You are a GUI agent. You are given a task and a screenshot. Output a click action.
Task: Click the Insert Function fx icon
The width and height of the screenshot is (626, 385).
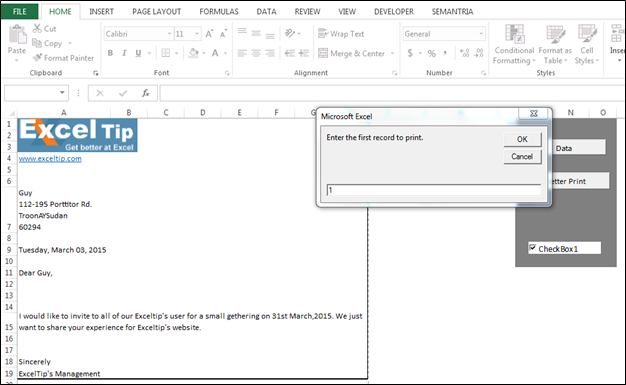pyautogui.click(x=145, y=93)
